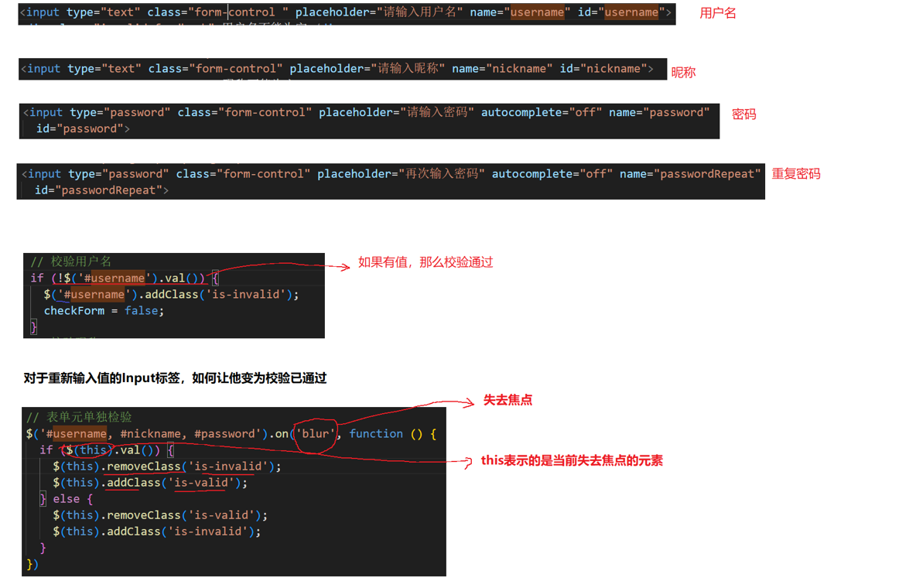Click the line checkForm = false;

pos(104,311)
